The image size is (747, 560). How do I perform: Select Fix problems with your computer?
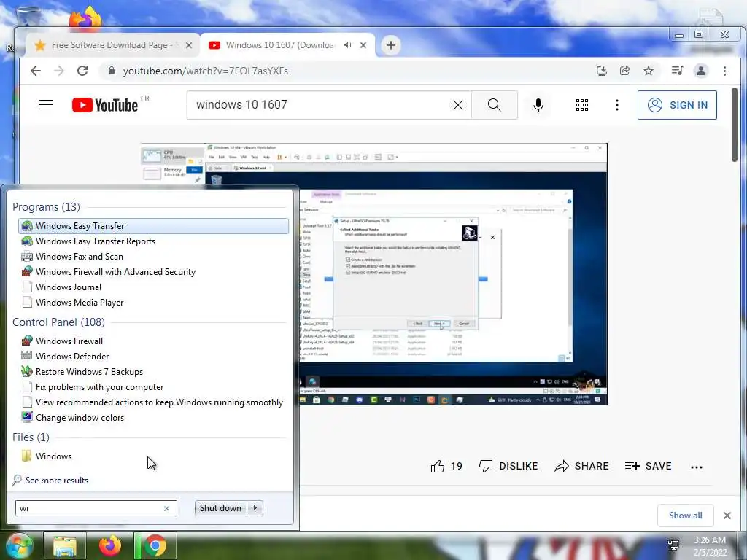(153, 386)
